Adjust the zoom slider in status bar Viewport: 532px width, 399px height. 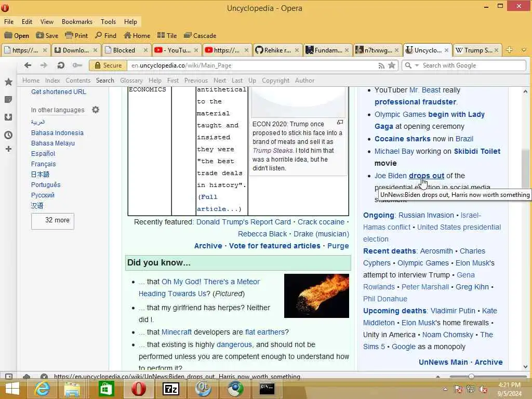471,376
